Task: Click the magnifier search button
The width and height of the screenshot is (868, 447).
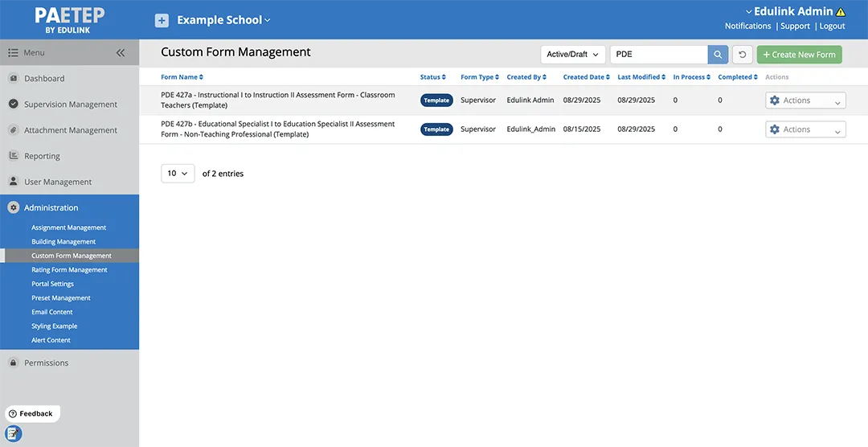Action: click(x=718, y=55)
